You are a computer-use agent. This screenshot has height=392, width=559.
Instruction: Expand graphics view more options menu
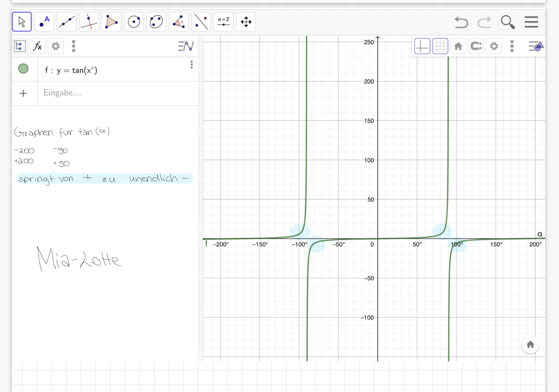tap(512, 46)
